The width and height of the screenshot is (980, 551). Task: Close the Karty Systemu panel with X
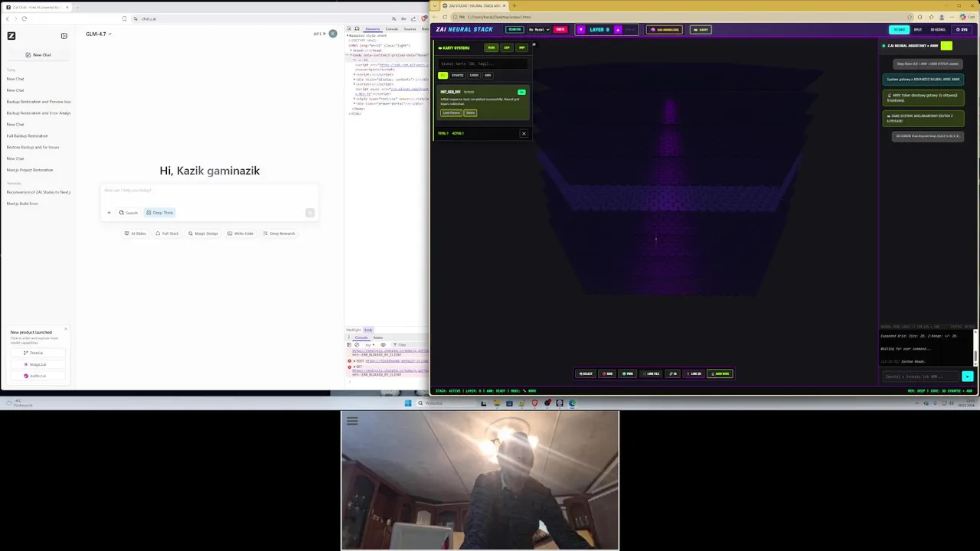[x=524, y=133]
